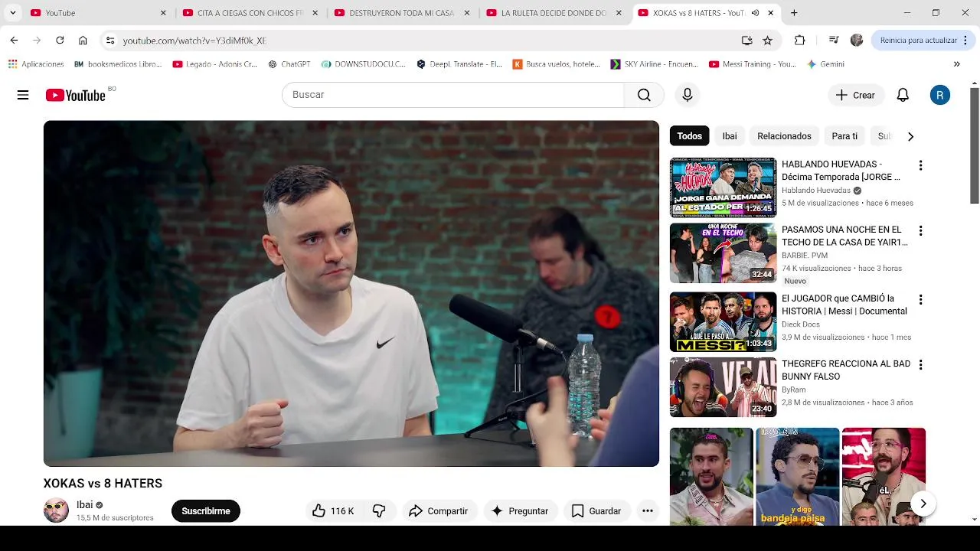This screenshot has width=980, height=551.
Task: Open the account avatar menu
Action: coord(940,95)
